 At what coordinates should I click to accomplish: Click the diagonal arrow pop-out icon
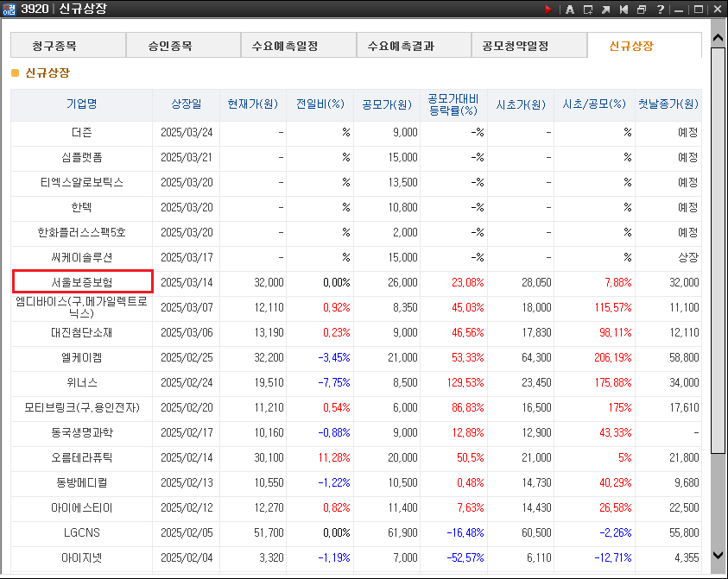[x=606, y=9]
